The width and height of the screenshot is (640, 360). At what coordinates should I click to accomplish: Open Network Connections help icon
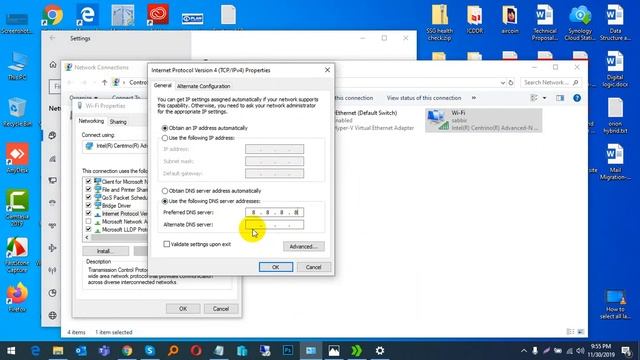tap(577, 98)
